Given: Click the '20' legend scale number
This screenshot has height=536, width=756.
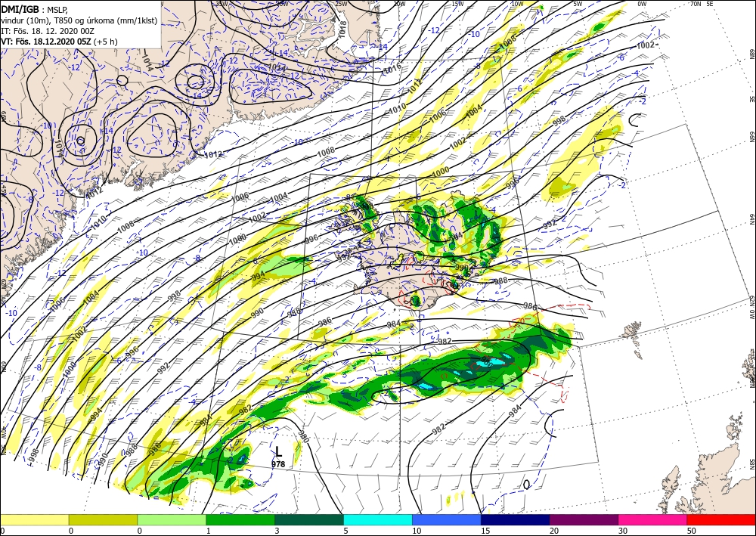Looking at the screenshot, I should 554,531.
